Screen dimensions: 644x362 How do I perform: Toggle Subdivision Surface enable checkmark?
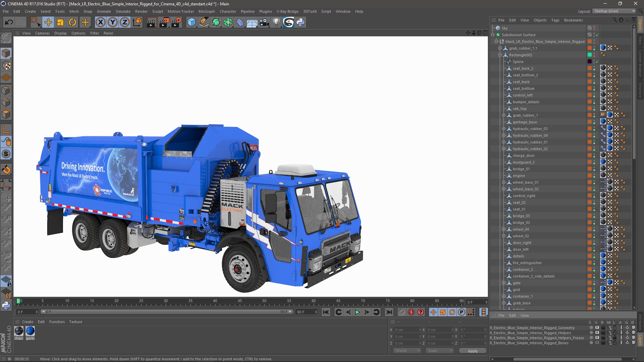pyautogui.click(x=597, y=35)
